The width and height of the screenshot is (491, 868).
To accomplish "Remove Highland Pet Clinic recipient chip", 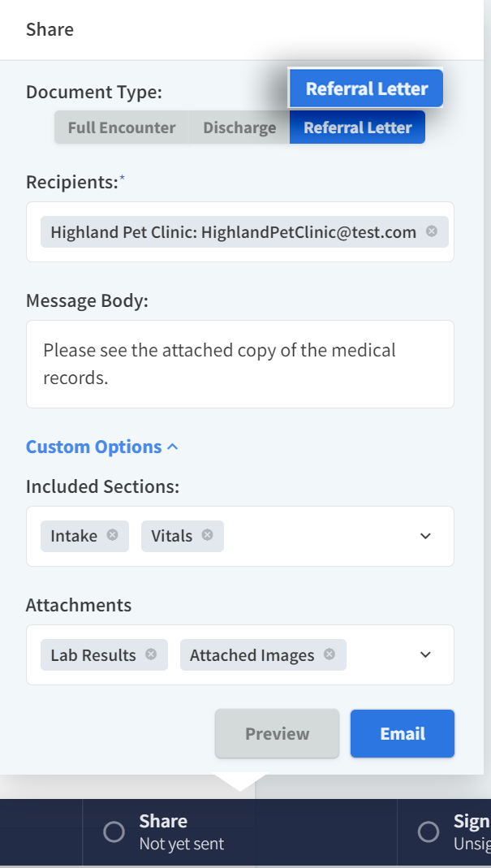I will tap(432, 231).
